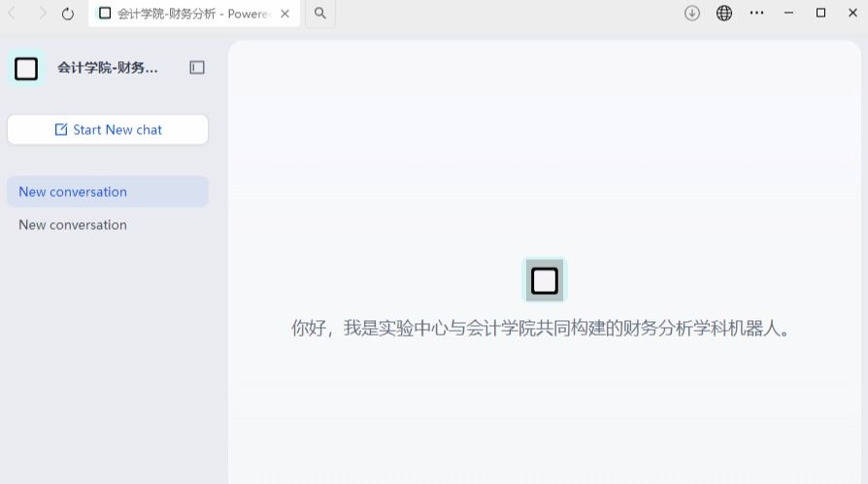Open the downloads icon in the top bar
This screenshot has width=868, height=484.
(692, 14)
